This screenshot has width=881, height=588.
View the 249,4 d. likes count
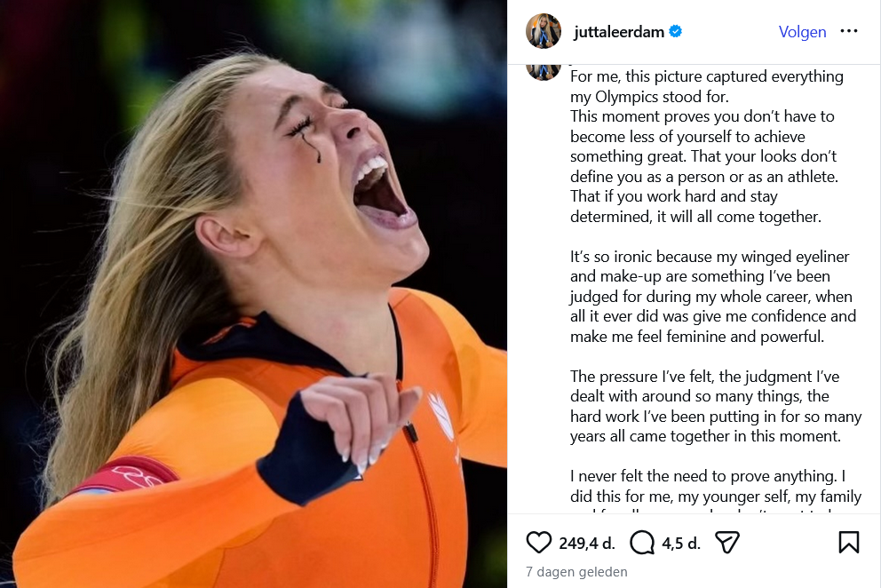click(x=586, y=543)
